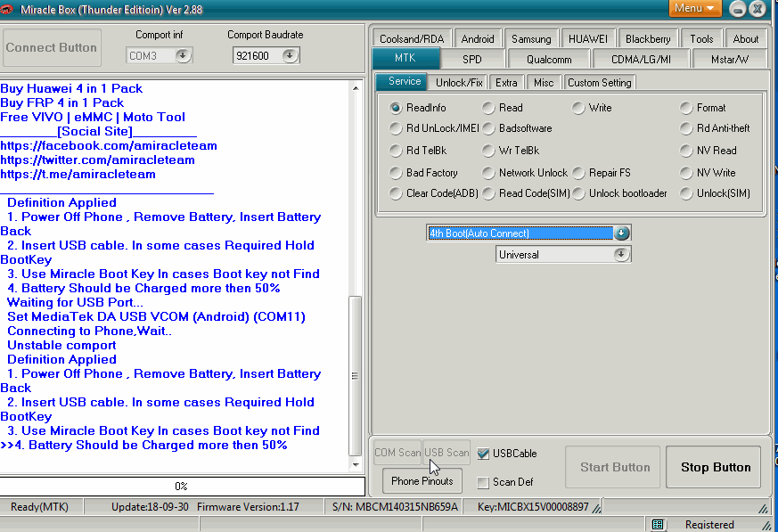This screenshot has width=778, height=532.
Task: Expand the Comport inf COM3 dropdown
Action: coord(183,55)
